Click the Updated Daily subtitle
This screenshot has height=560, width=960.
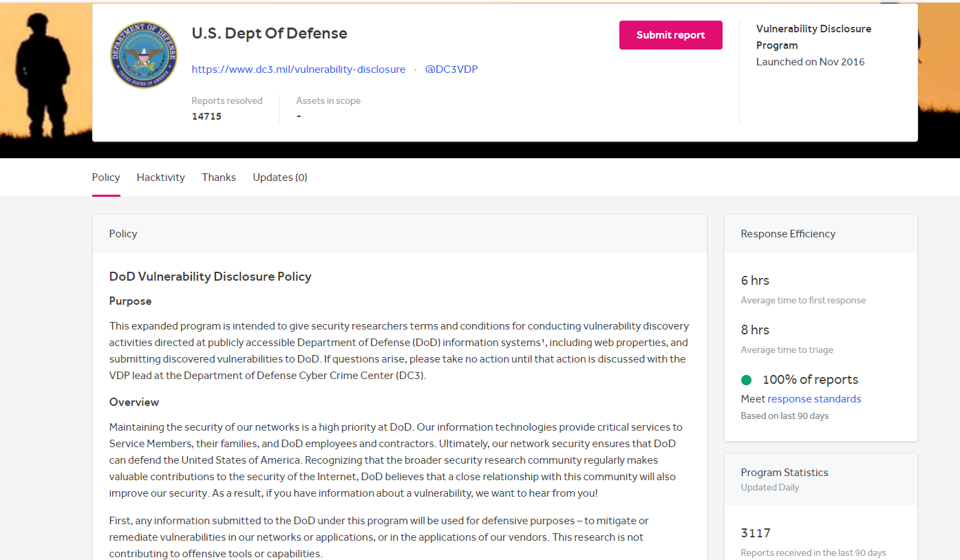point(770,488)
